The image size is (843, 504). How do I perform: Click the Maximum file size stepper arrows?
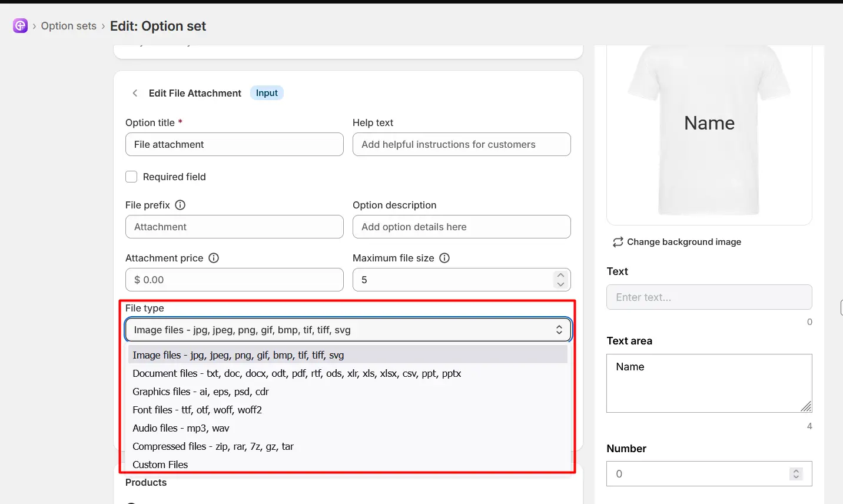560,280
